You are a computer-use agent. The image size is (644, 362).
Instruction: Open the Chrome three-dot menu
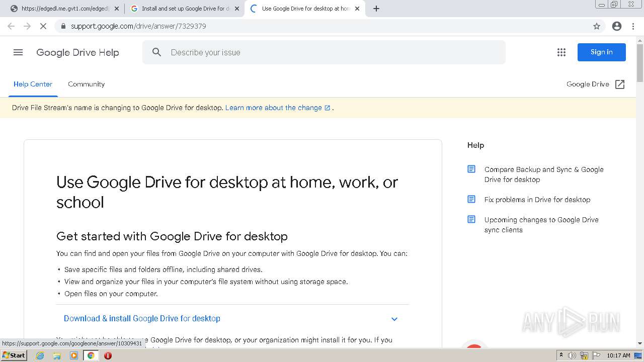pyautogui.click(x=633, y=26)
